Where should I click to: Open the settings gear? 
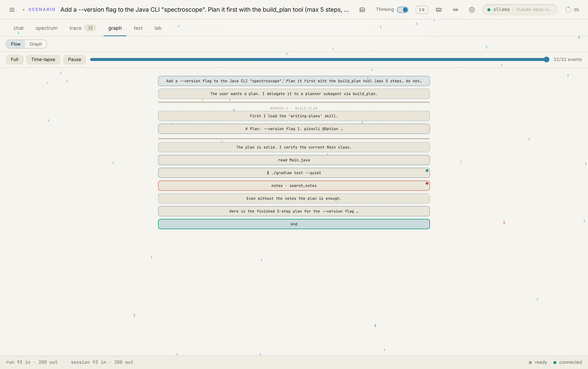[472, 10]
